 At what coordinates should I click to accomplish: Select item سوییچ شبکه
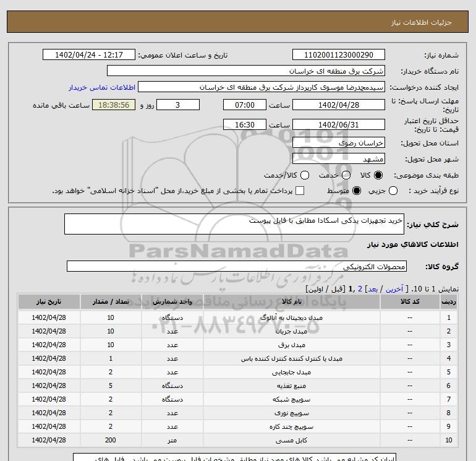click(x=291, y=399)
